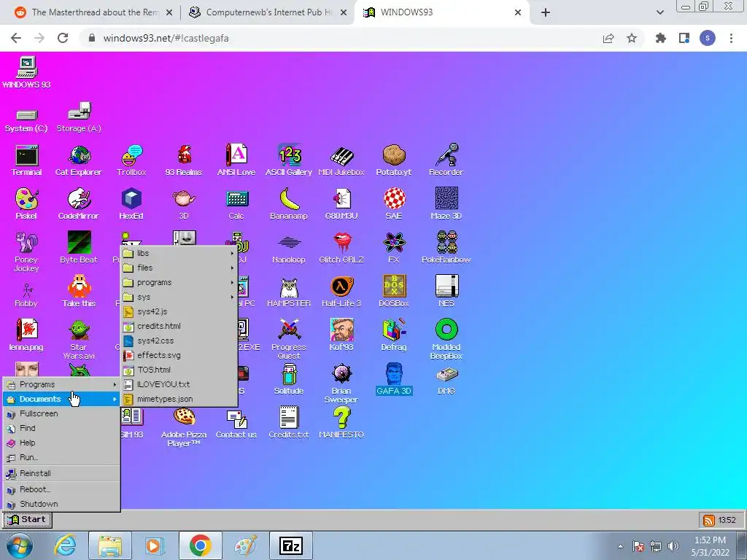Select Find in the start menu
Viewport: 747px width, 560px height.
pos(61,428)
